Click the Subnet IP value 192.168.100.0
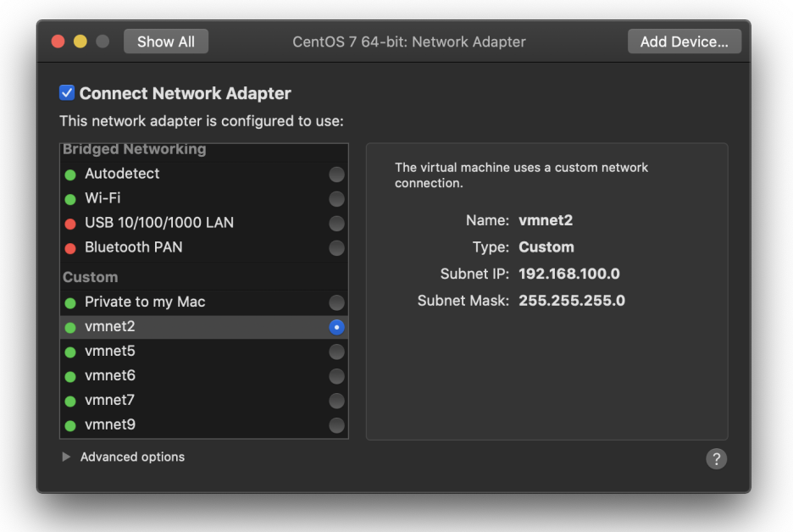Viewport: 793px width, 532px height. click(x=569, y=274)
